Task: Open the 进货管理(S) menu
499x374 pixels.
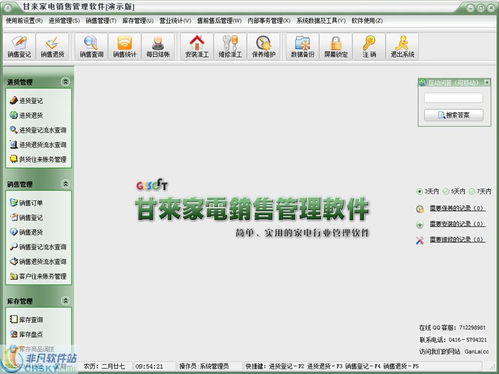Action: pyautogui.click(x=64, y=21)
